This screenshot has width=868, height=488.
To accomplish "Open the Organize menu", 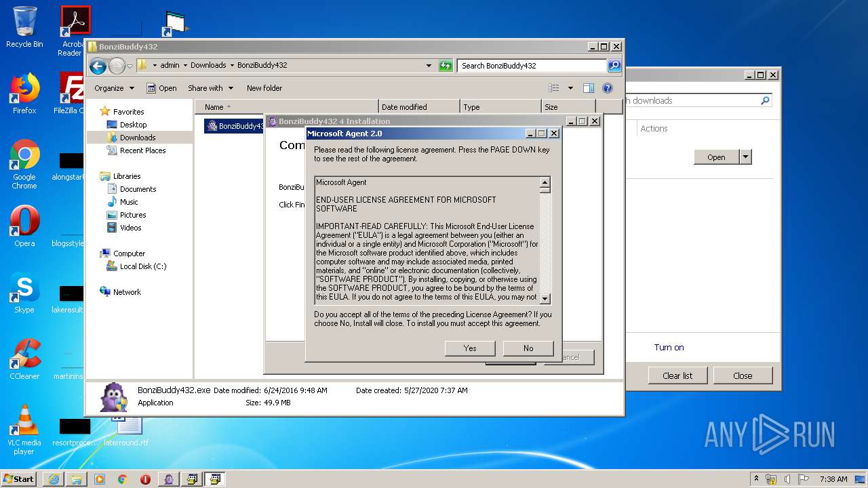I will tap(114, 88).
